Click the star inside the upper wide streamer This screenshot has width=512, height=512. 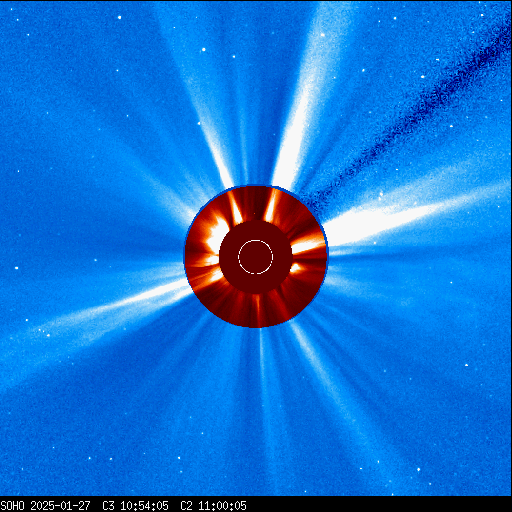[322, 35]
